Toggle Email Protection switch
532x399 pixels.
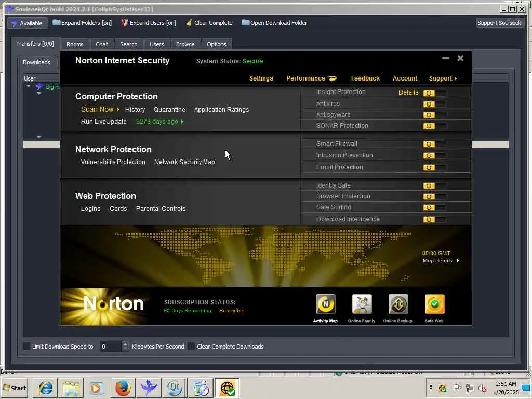434,168
